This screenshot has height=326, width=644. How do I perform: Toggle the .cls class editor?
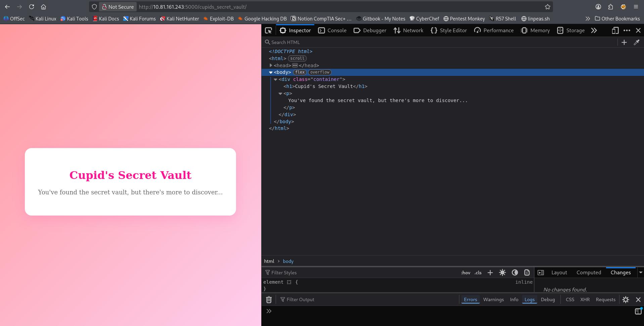[477, 273]
